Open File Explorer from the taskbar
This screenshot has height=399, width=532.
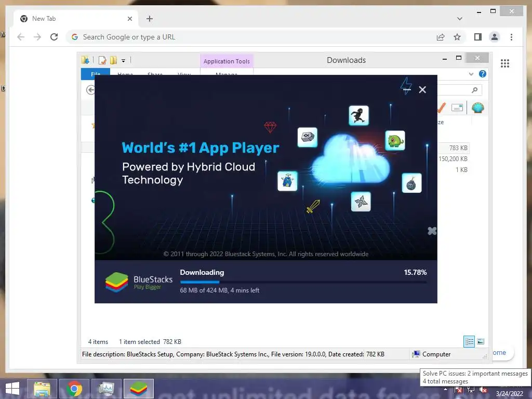42,389
